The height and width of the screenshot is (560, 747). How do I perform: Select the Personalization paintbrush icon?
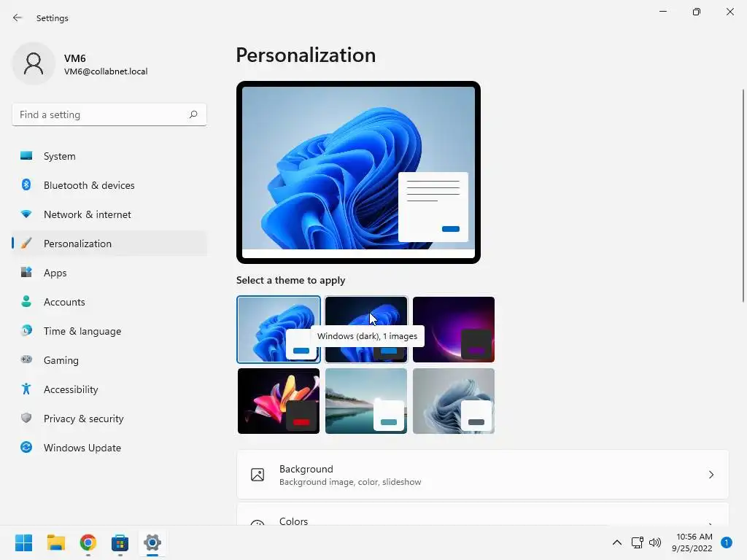click(x=26, y=244)
